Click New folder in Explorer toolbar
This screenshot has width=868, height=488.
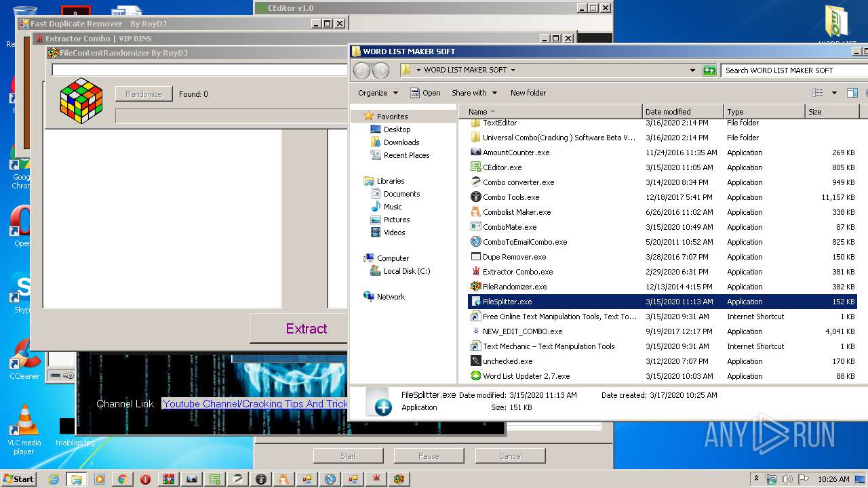click(x=528, y=93)
